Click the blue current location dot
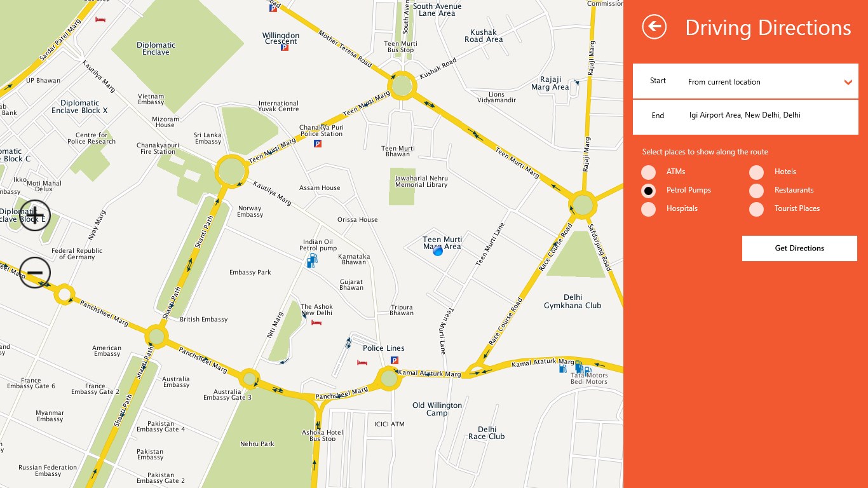This screenshot has height=488, width=868. [438, 251]
